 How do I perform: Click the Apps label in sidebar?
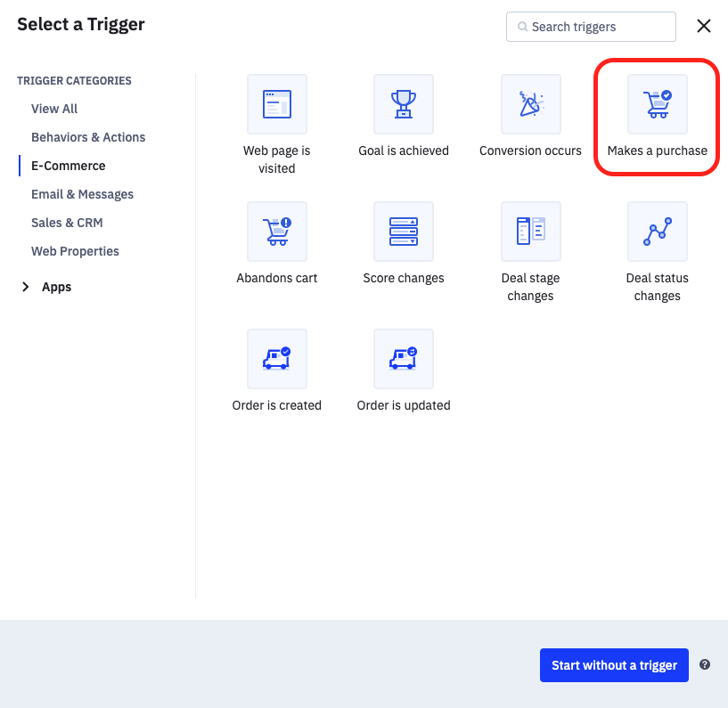click(57, 287)
